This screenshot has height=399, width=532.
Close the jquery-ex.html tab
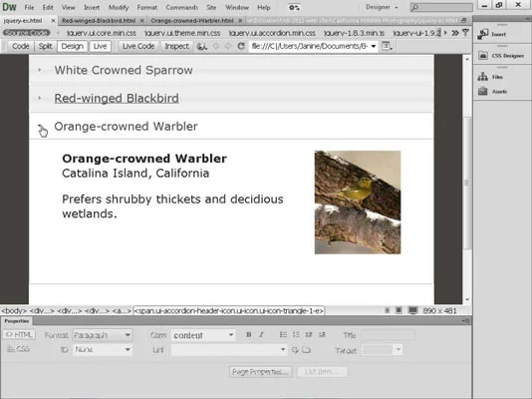53,21
